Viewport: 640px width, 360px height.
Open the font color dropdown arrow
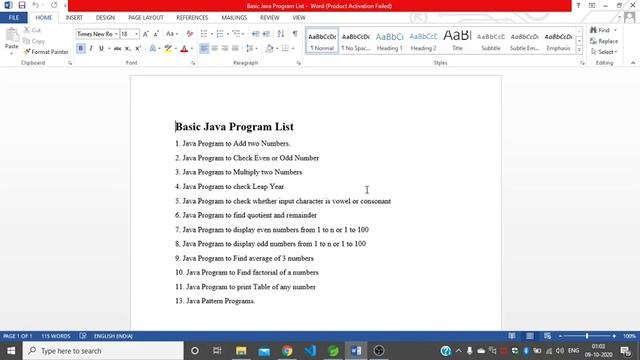click(x=192, y=49)
